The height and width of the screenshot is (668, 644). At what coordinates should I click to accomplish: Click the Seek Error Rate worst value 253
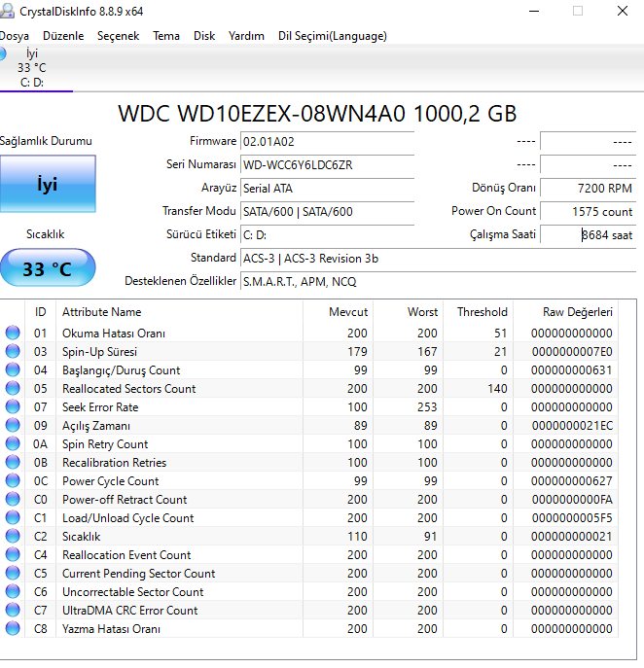point(427,406)
